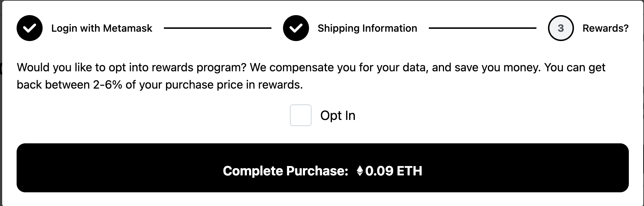Screen dimensions: 644x206
Task: Click the 'Would you like to opt' question
Action: pyautogui.click(x=132, y=67)
